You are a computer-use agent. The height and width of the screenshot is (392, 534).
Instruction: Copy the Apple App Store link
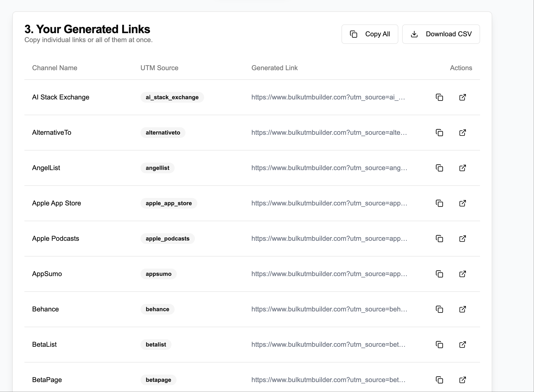click(x=439, y=203)
